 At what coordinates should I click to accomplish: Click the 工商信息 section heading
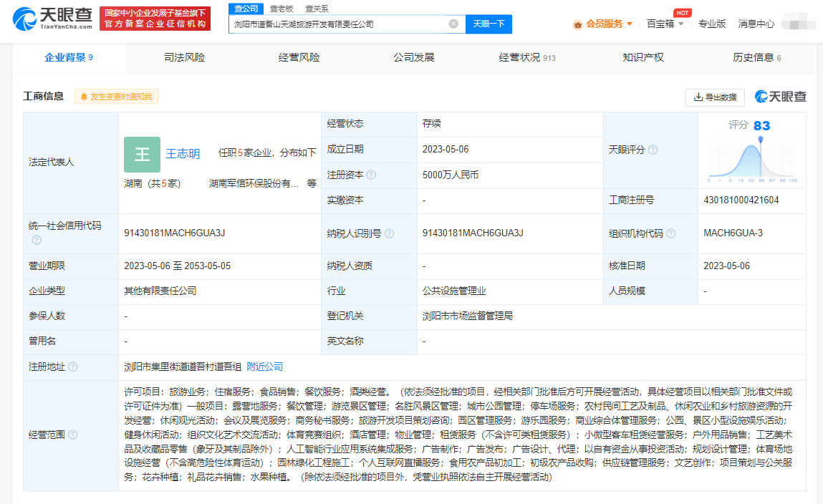(44, 96)
